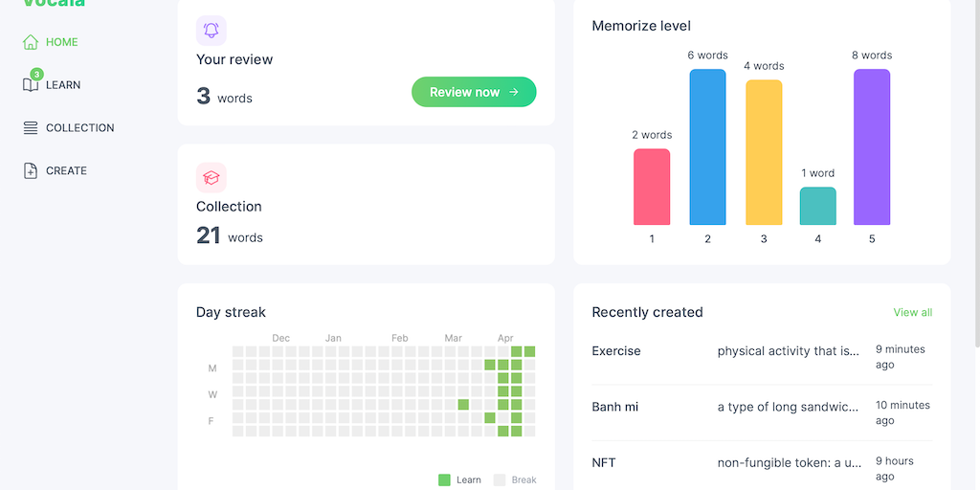Open the Banh mi word entry
The height and width of the screenshot is (490, 980).
[x=615, y=408]
